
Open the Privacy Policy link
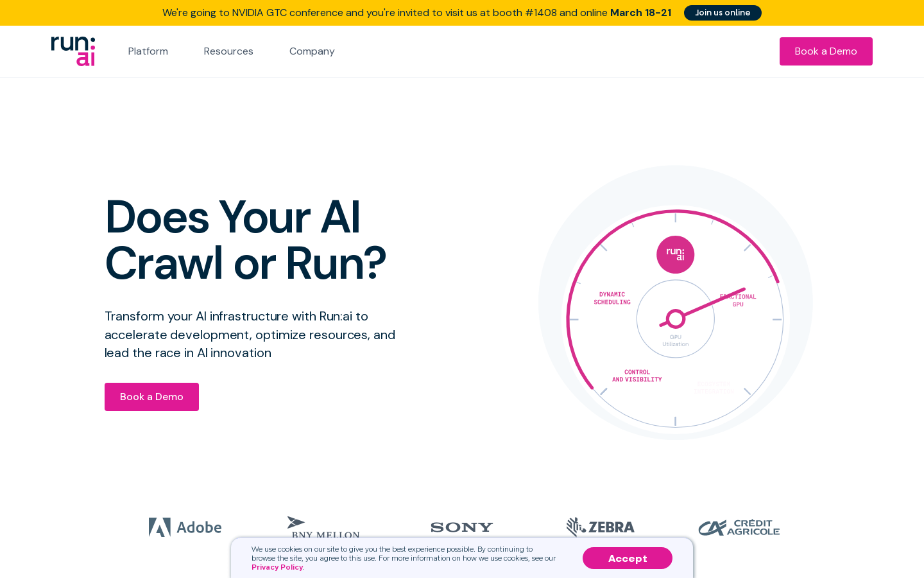pyautogui.click(x=277, y=567)
